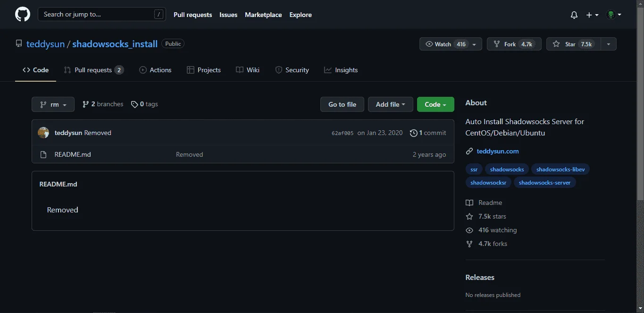Visit teddysun.com website link
Screen dimensions: 644x313
498,152
